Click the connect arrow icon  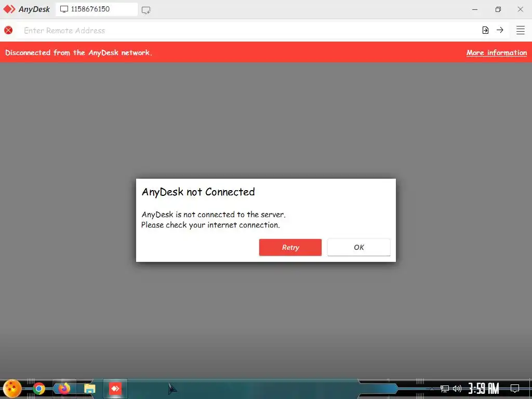500,30
